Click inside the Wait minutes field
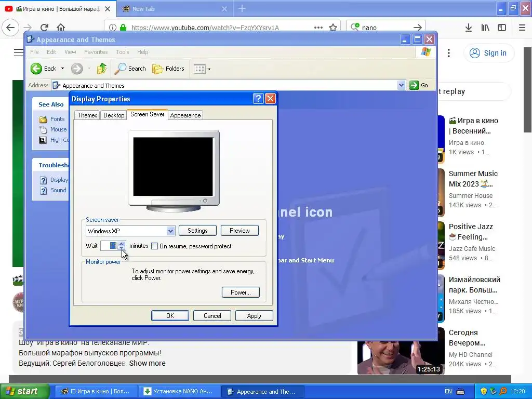The image size is (532, 399). pos(109,246)
